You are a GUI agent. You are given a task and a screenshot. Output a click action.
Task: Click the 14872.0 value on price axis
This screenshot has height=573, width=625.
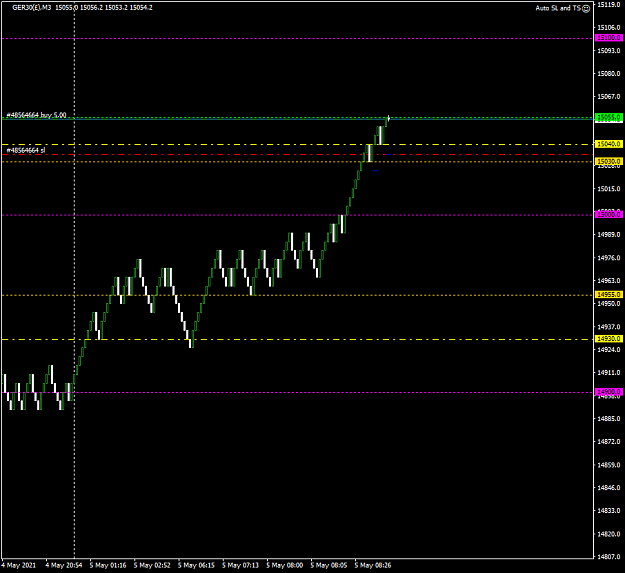(x=609, y=442)
